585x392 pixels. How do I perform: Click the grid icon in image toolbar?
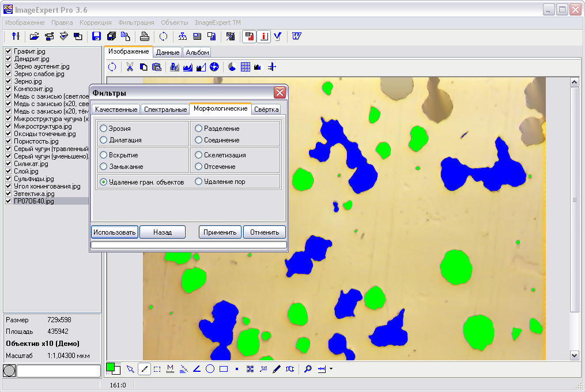246,67
